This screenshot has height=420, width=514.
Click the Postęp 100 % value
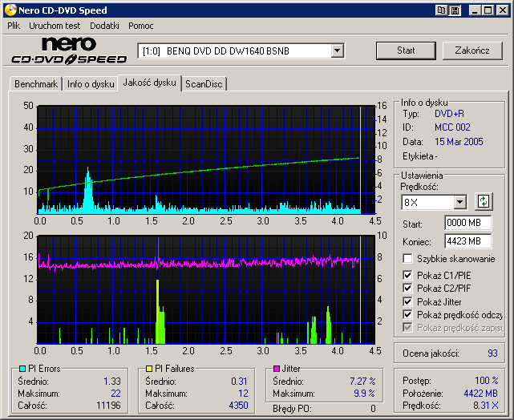pos(487,381)
